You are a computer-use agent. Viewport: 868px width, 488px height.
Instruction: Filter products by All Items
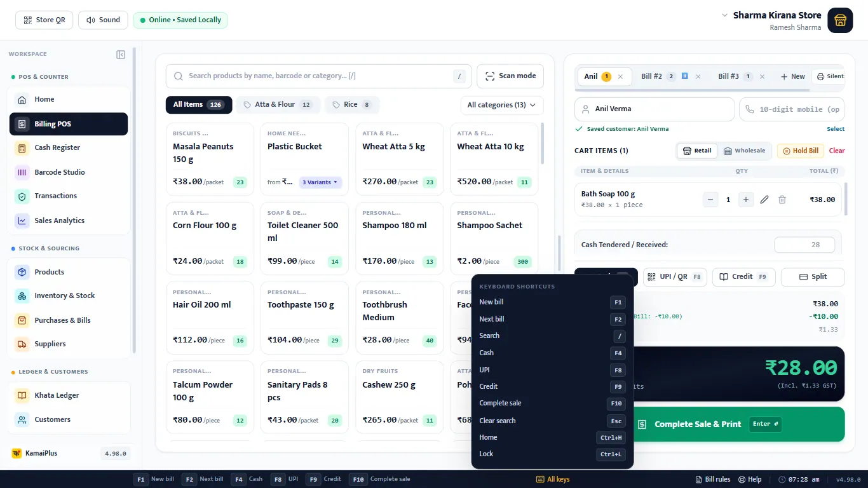pos(199,105)
